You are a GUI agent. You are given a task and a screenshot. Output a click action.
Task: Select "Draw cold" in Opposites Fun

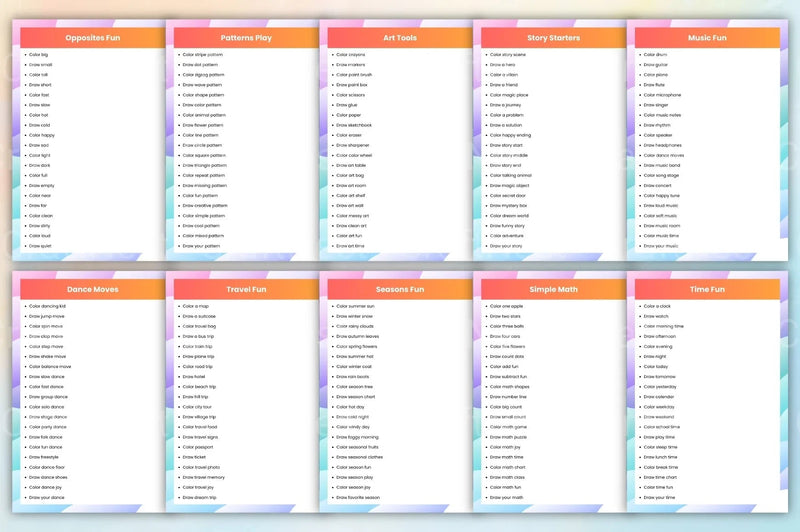tap(39, 125)
